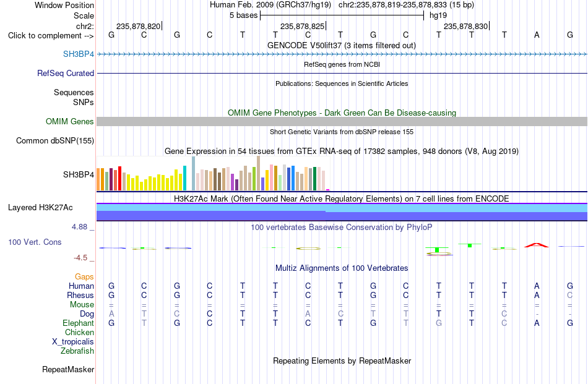Click 'Short Genetic Variants from dbSNP release 155'
This screenshot has height=384, width=588.
tap(342, 132)
